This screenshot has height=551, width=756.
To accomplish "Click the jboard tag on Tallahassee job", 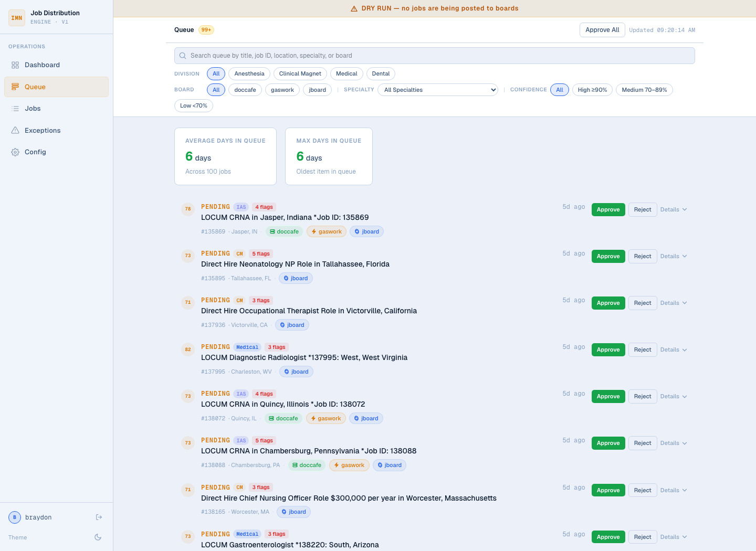I will (x=296, y=278).
